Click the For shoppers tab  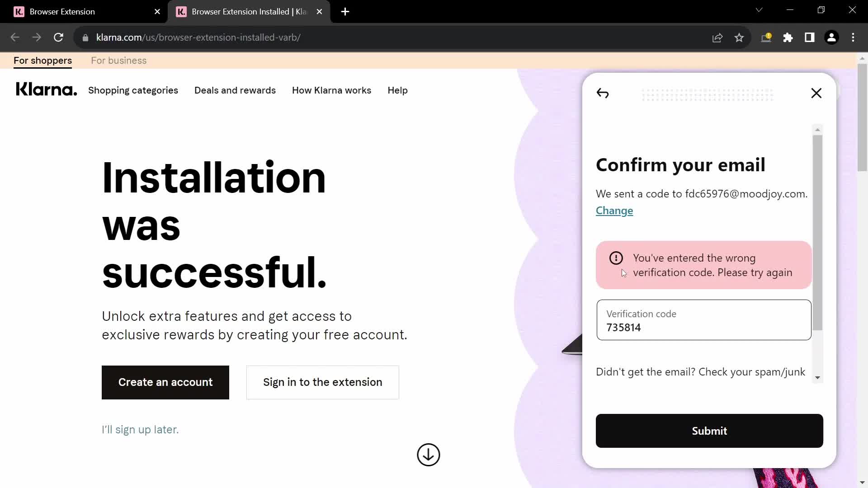point(43,60)
